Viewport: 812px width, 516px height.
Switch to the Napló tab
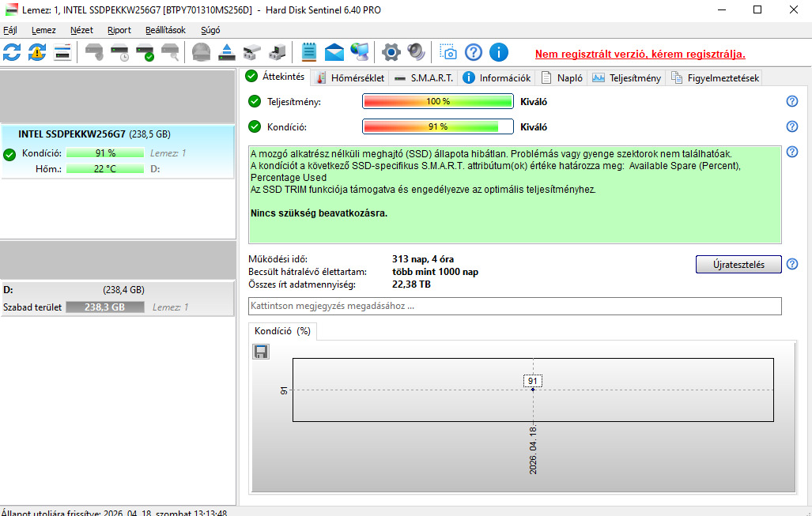[x=562, y=78]
